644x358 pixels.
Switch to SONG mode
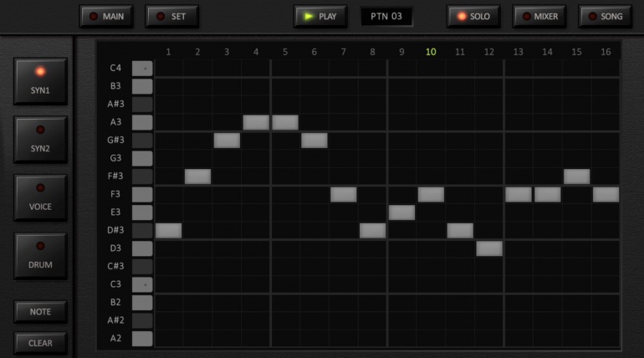[x=605, y=17]
